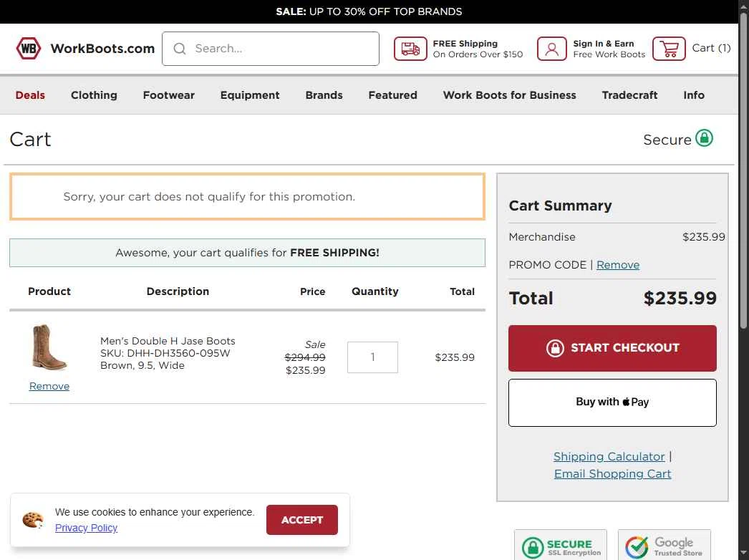Click the Google Trusted Store badge
Viewport: 749px width, 560px height.
pos(664,545)
